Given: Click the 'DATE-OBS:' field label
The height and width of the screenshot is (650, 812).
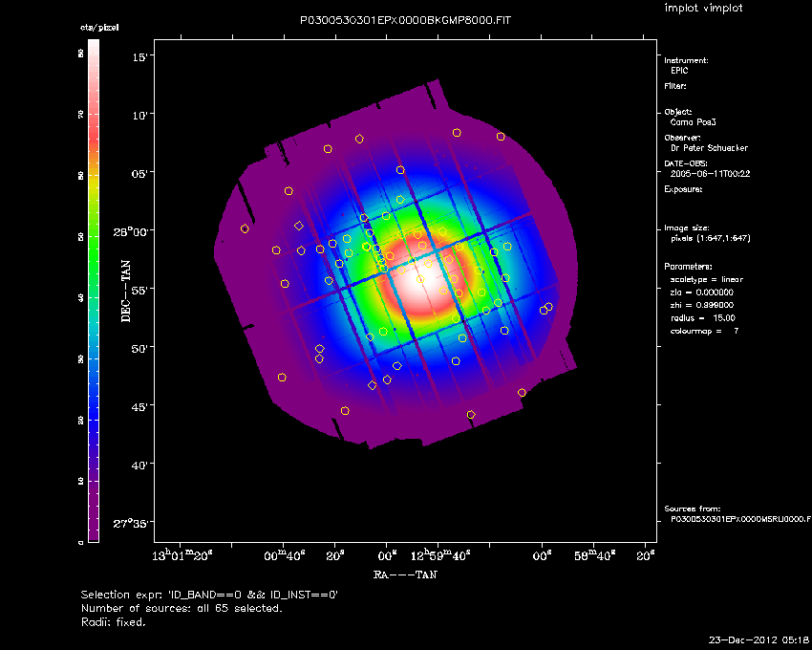Looking at the screenshot, I should point(685,163).
